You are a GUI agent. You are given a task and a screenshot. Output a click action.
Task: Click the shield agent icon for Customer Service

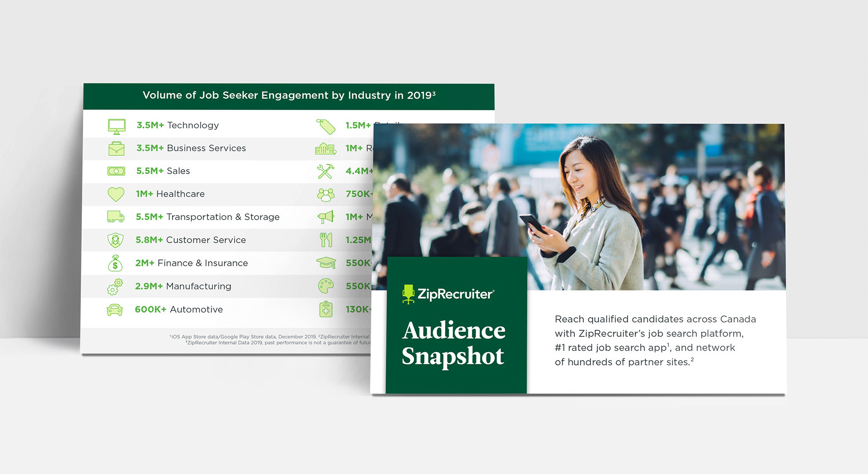pos(115,240)
